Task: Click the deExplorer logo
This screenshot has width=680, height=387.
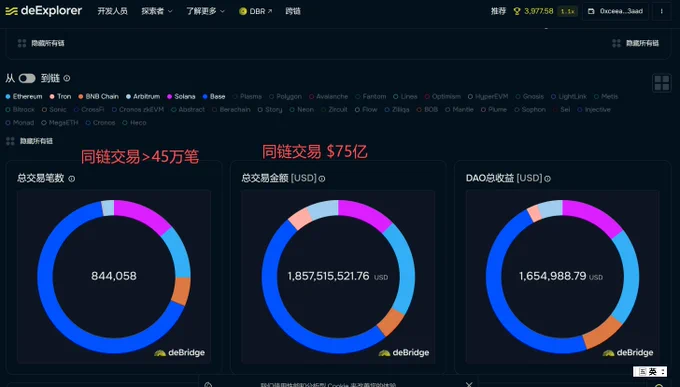Action: click(43, 11)
